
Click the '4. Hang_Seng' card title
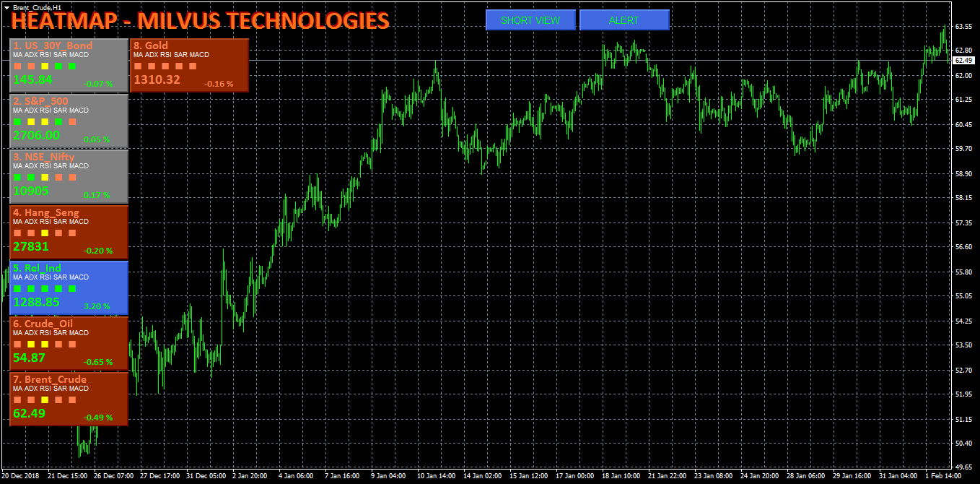click(46, 212)
